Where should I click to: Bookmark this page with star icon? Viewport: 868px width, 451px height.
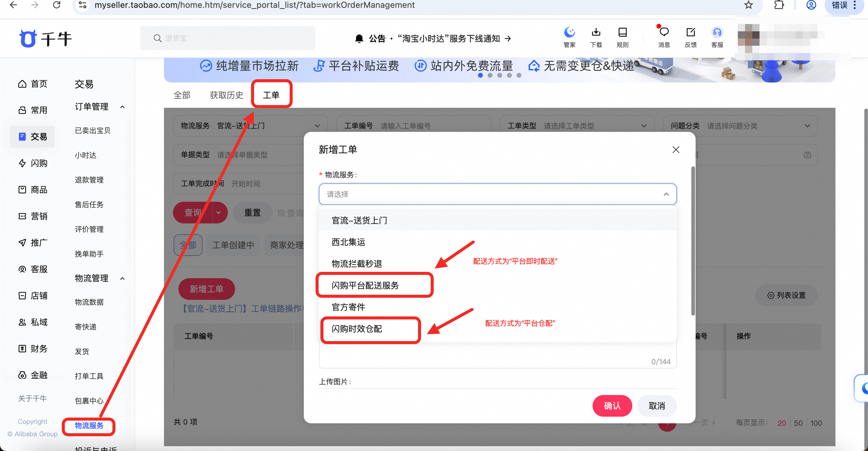[x=748, y=5]
